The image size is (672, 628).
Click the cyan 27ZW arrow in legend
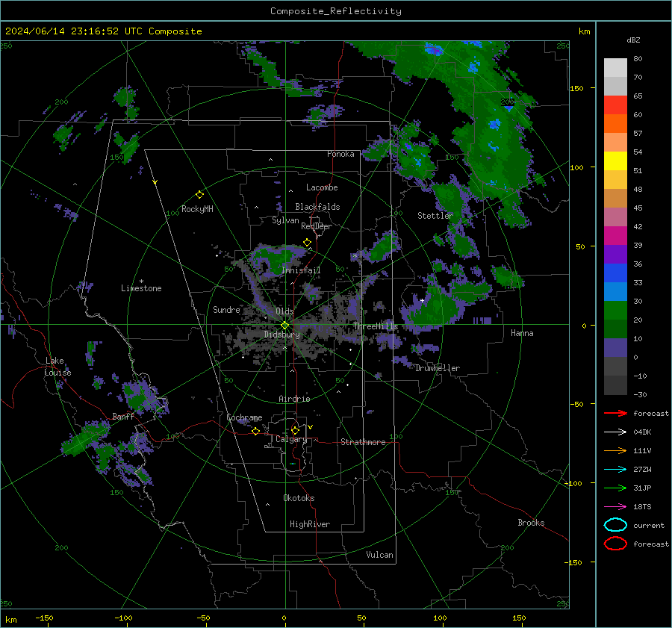pos(615,470)
